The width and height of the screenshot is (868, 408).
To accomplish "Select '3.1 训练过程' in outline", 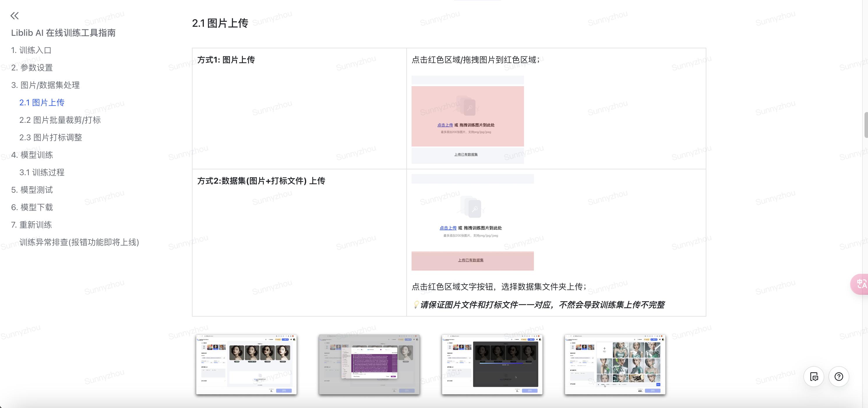I will (42, 173).
